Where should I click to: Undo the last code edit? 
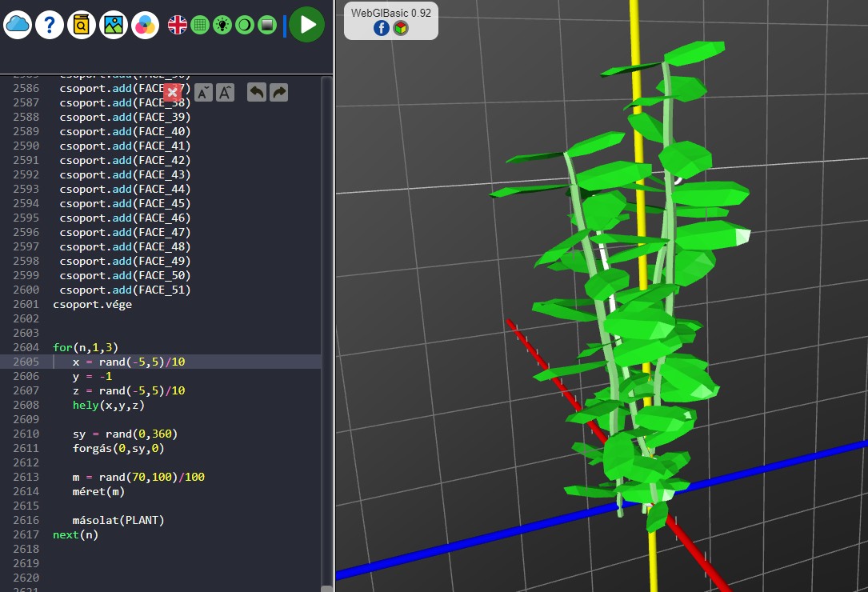[257, 92]
